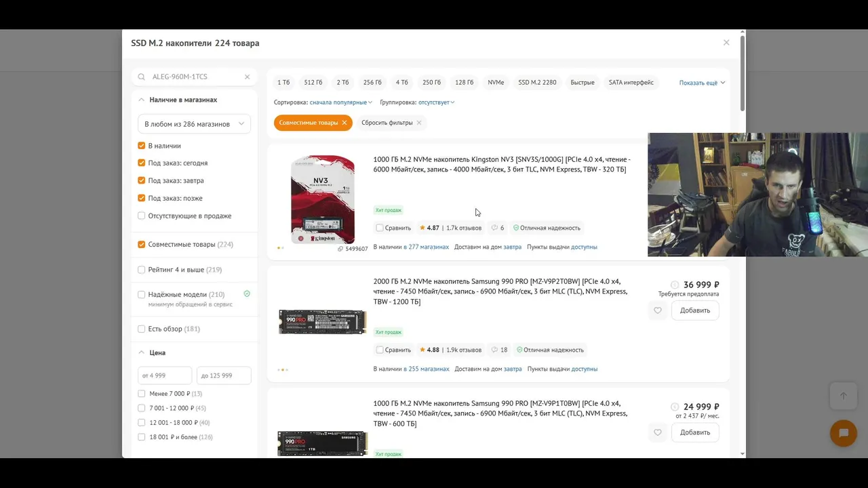Close the SSD M.2 dialog with the X
Viewport: 868px width, 488px height.
pyautogui.click(x=726, y=42)
